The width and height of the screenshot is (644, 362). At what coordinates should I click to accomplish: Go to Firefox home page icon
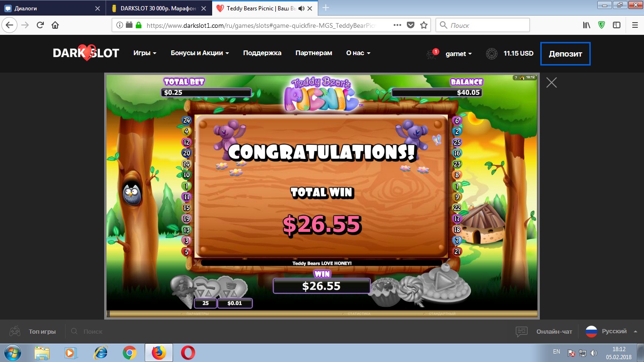click(x=55, y=25)
